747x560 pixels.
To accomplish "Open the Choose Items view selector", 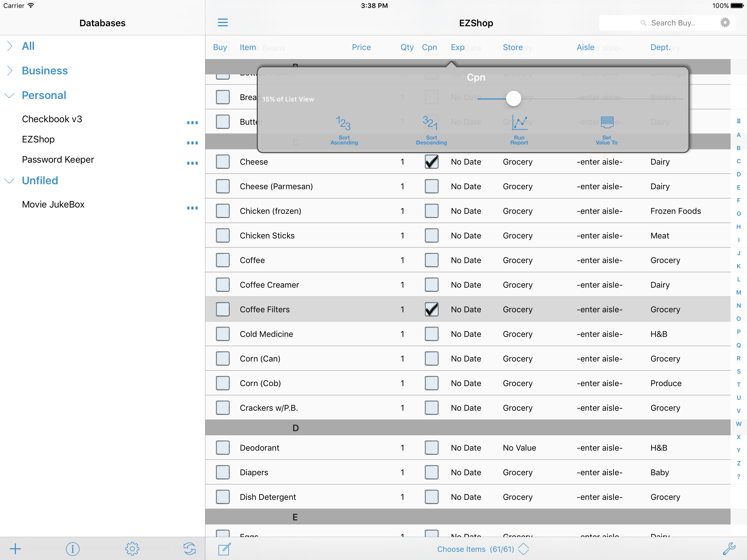I will pyautogui.click(x=483, y=549).
